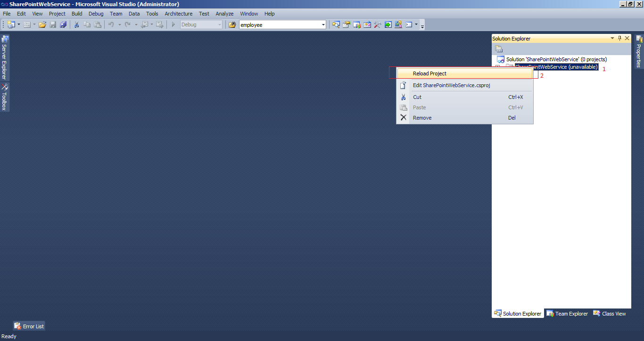Open the Architecture menu
Image resolution: width=644 pixels, height=341 pixels.
179,14
